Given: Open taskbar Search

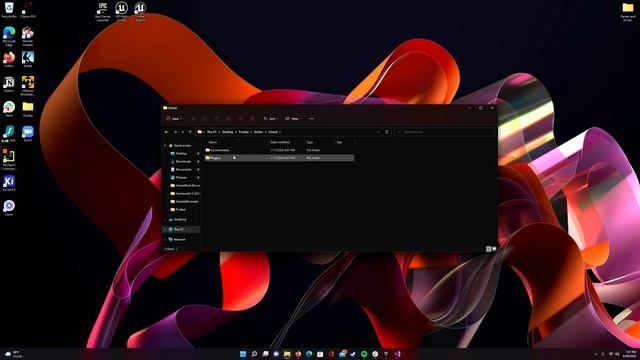Looking at the screenshot, I should click(254, 354).
